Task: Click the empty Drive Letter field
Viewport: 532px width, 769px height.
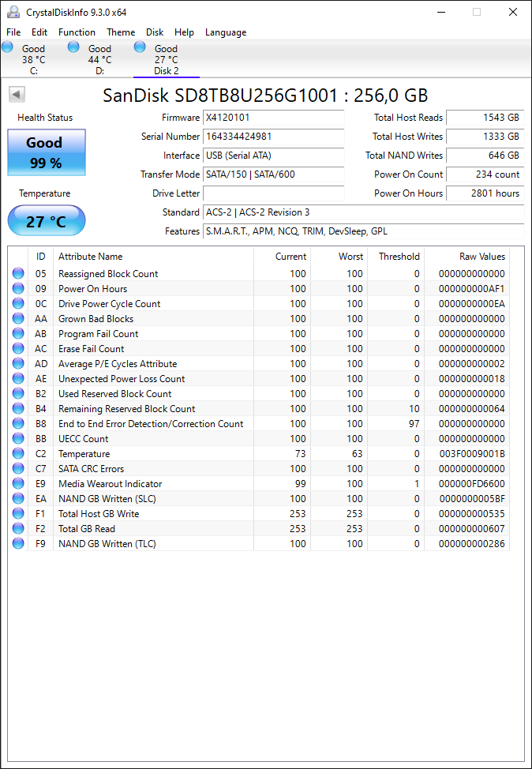Action: 274,193
